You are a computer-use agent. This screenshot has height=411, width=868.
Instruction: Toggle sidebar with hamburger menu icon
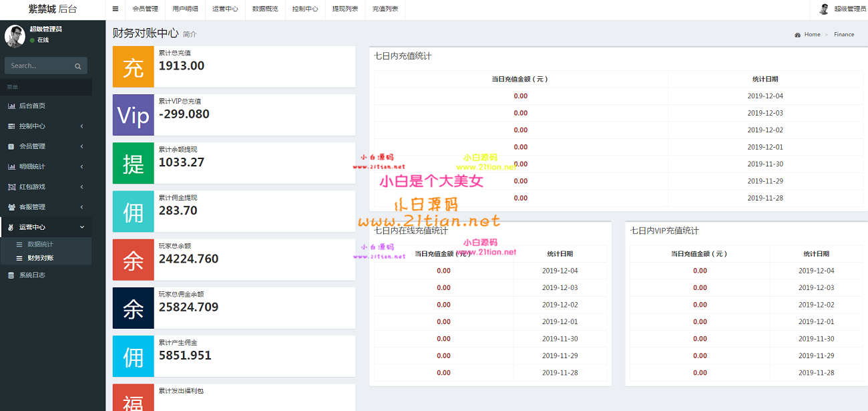[x=116, y=9]
